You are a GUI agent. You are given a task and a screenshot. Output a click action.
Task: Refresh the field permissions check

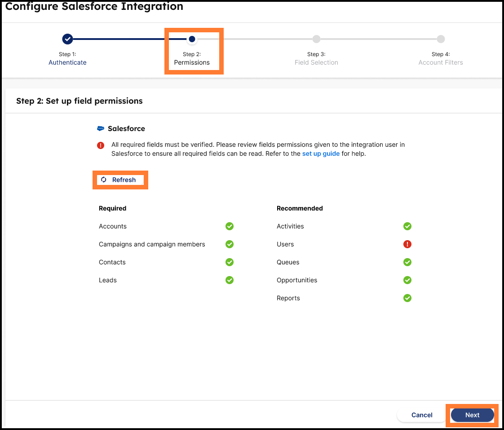coord(120,180)
